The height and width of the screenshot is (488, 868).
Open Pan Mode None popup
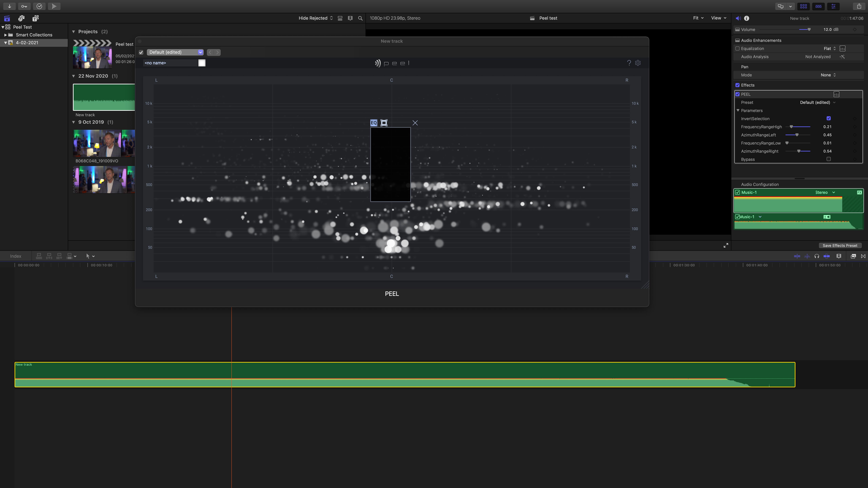click(828, 75)
